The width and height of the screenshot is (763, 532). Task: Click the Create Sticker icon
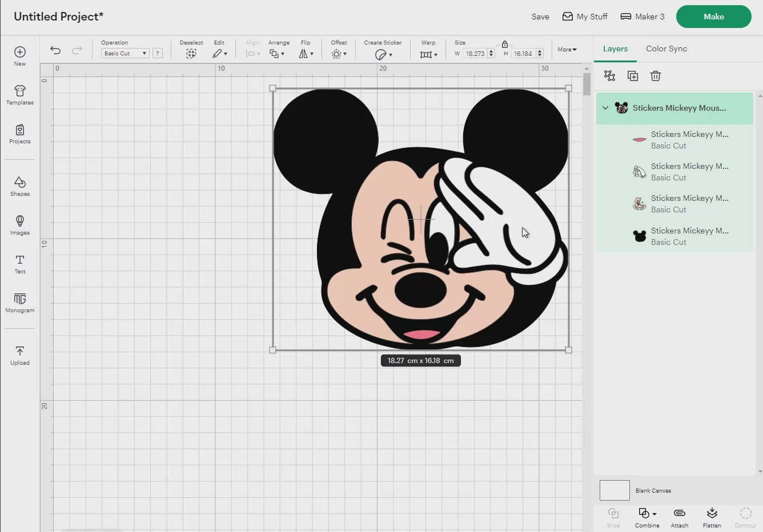pos(381,54)
